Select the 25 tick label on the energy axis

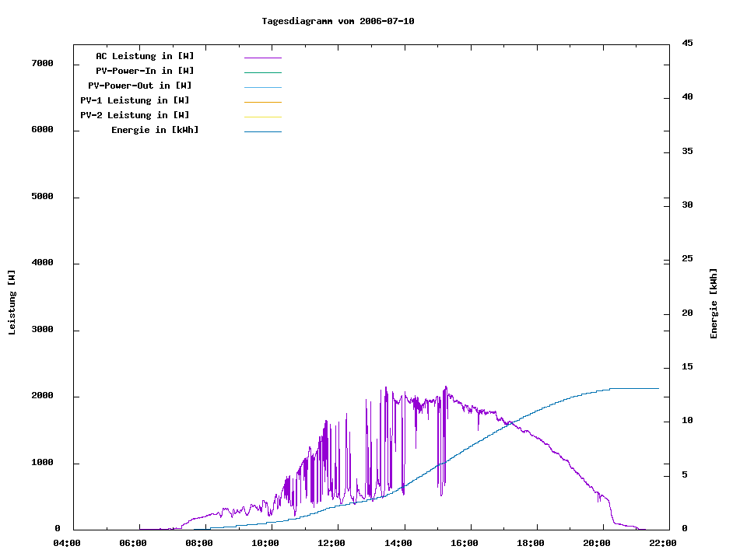point(687,259)
